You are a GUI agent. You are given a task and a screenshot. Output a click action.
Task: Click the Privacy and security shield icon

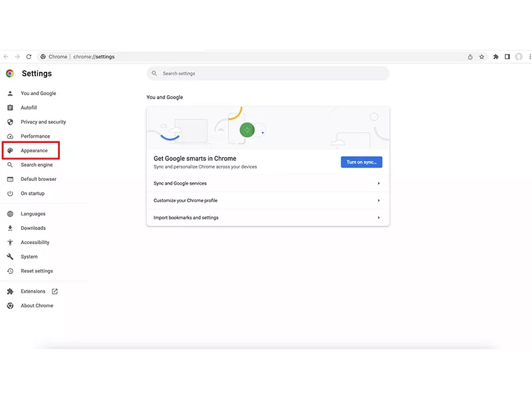tap(10, 122)
